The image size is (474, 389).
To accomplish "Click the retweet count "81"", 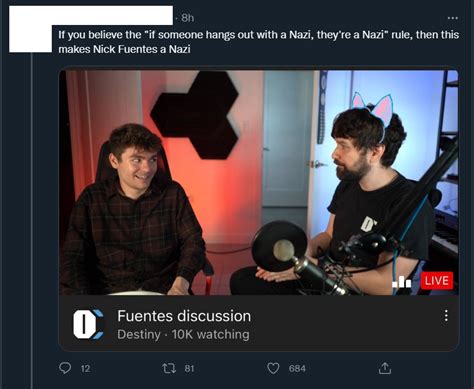I will (x=189, y=368).
